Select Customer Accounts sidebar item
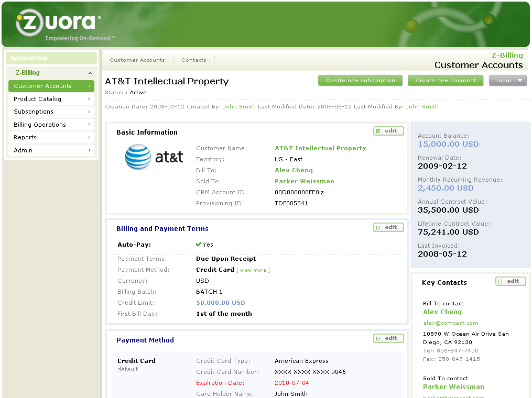Screen dimensions: 532x398 tap(51, 86)
